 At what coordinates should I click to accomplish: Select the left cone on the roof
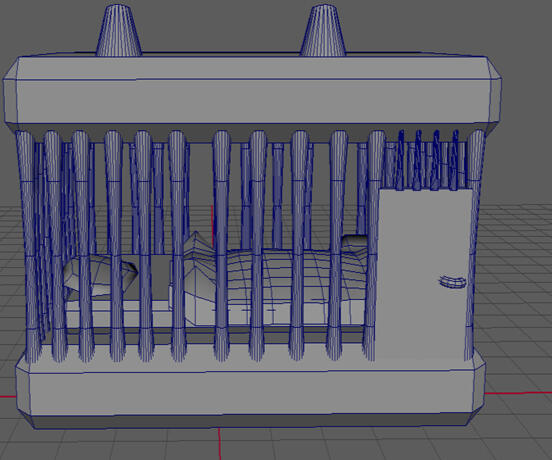[x=119, y=31]
